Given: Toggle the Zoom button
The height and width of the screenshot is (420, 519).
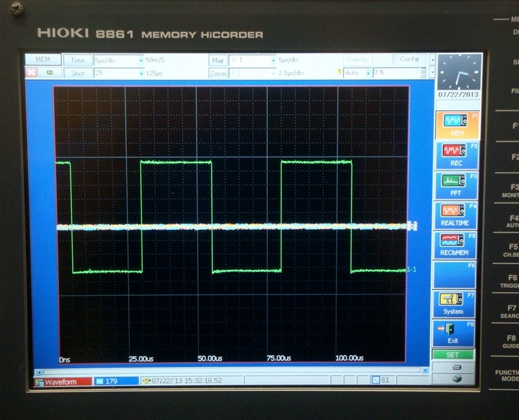Looking at the screenshot, I should (x=218, y=73).
